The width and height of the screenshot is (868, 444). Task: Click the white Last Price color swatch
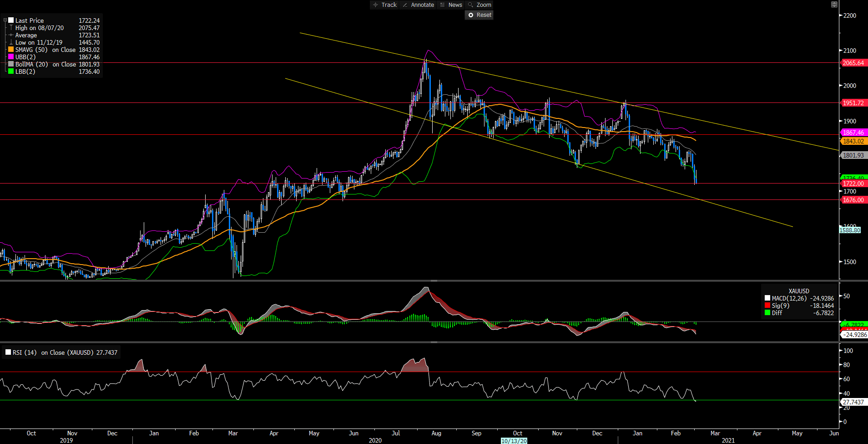pos(11,20)
